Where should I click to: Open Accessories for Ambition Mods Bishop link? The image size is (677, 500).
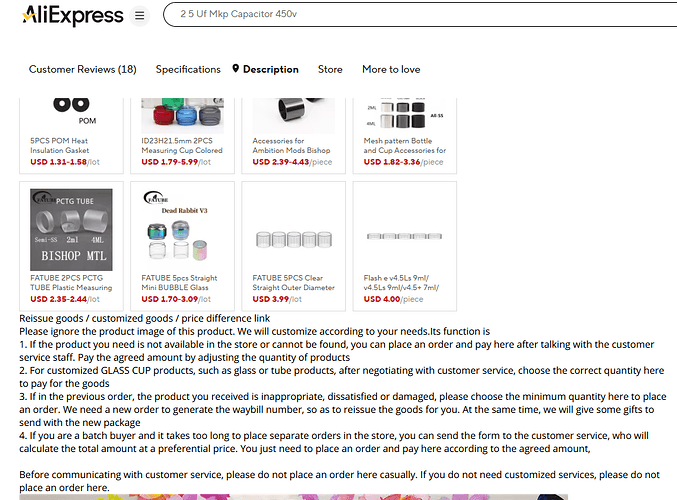(x=291, y=146)
